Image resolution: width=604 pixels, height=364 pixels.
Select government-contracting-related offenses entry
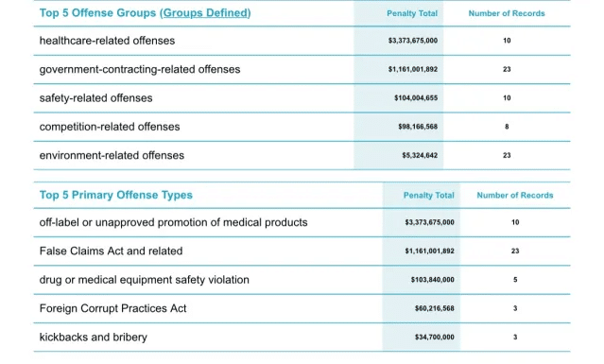coord(140,69)
